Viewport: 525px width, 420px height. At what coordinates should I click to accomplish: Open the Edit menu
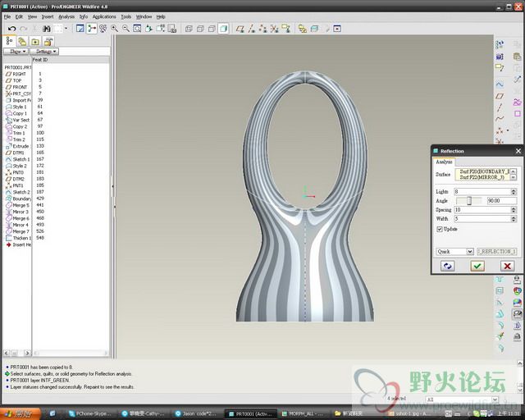pyautogui.click(x=19, y=16)
